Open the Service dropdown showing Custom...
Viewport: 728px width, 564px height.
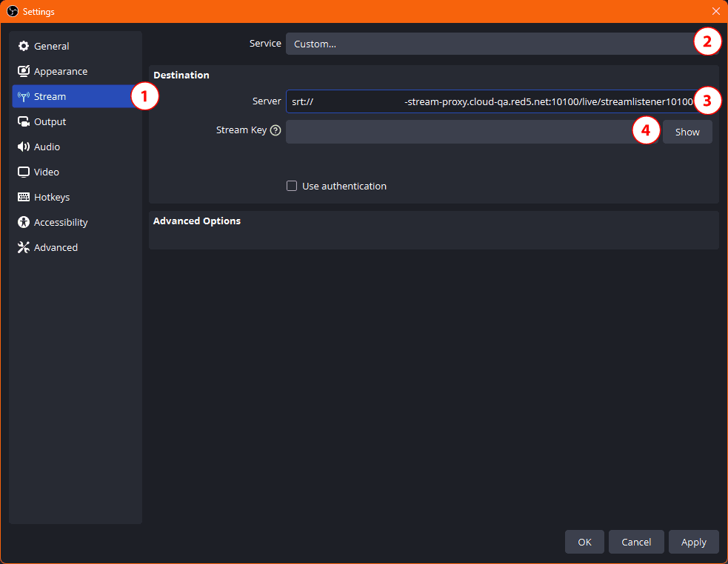502,44
